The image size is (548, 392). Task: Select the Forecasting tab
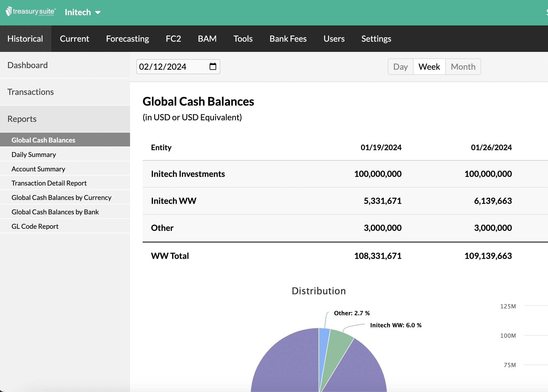(x=127, y=39)
